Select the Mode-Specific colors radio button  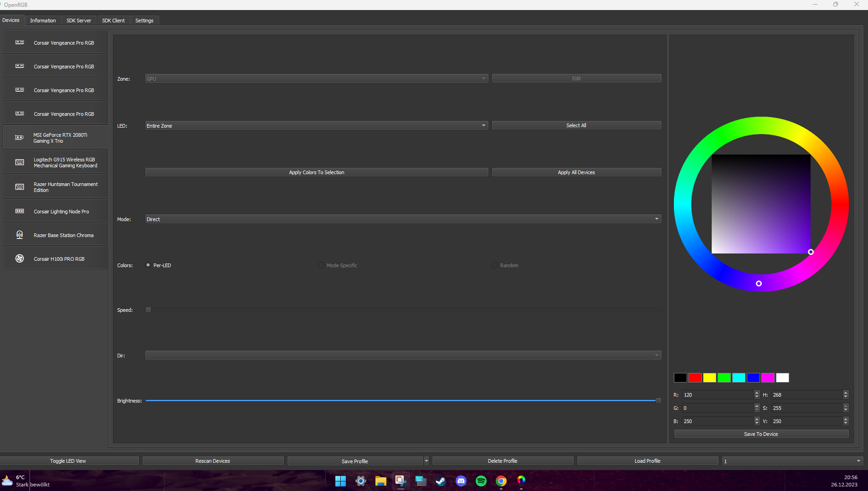(321, 265)
